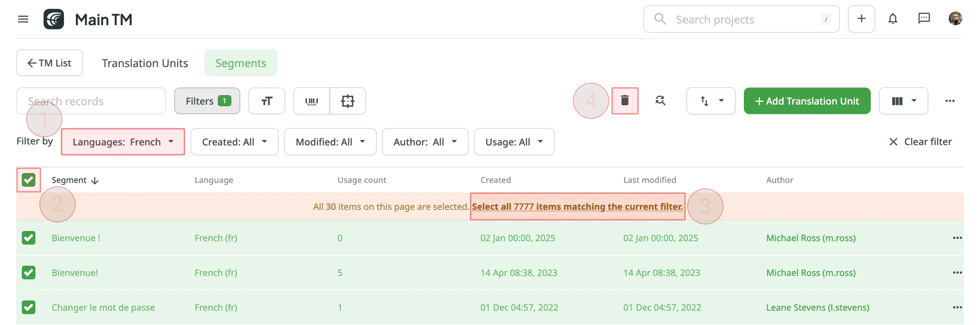Uncheck the select-all header checkbox
980x325 pixels.
[x=29, y=180]
